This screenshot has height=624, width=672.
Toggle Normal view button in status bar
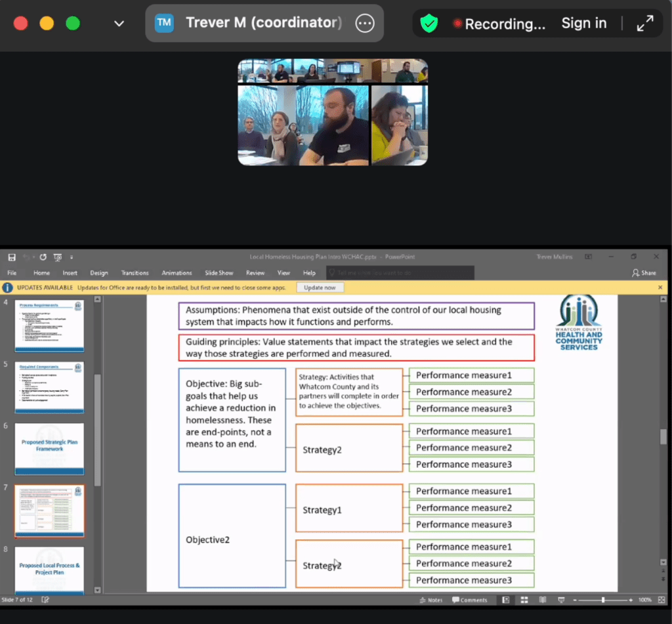coord(506,600)
